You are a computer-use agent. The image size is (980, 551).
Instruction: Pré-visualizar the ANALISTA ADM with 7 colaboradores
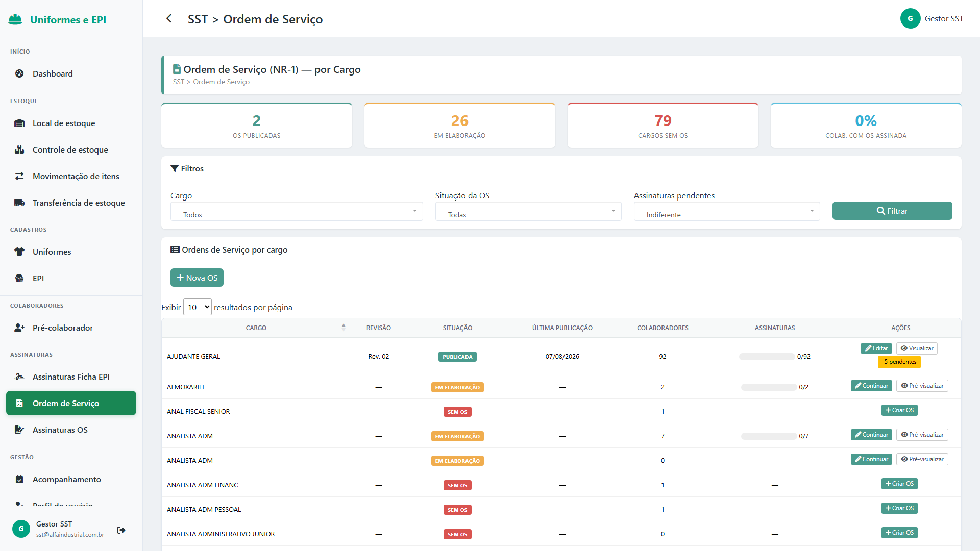[x=922, y=435]
